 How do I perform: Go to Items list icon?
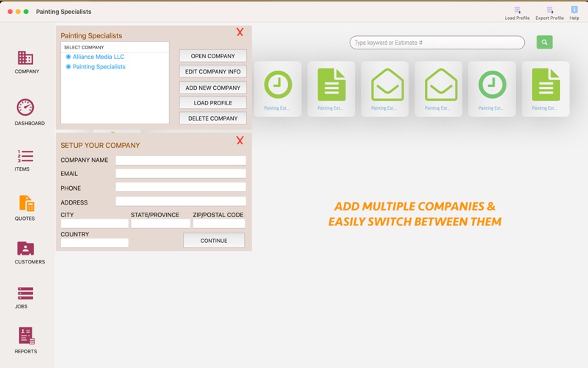(x=26, y=156)
